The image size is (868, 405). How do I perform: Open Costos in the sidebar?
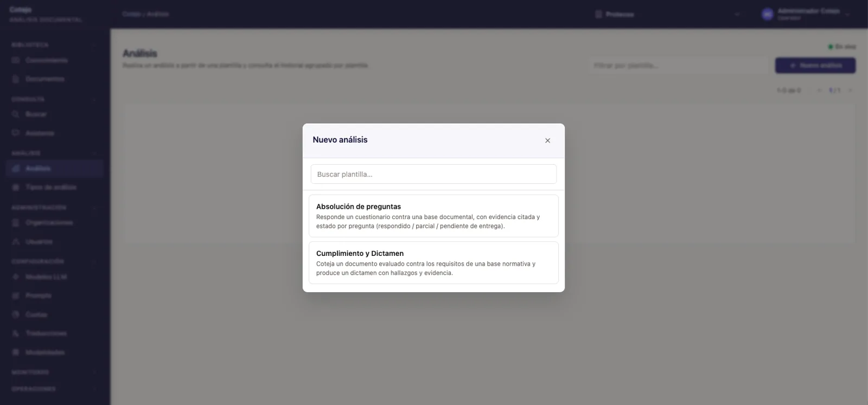pyautogui.click(x=54, y=315)
